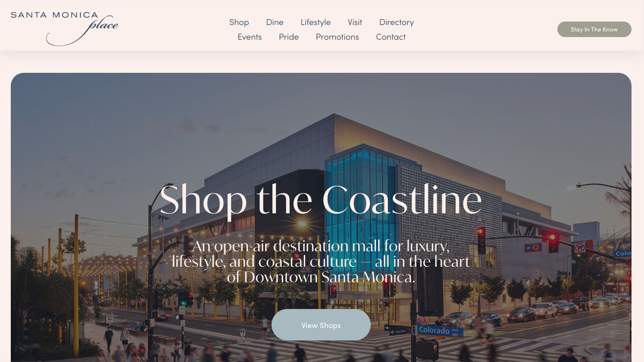Go to the Contact page
This screenshot has height=362, width=644.
(391, 37)
